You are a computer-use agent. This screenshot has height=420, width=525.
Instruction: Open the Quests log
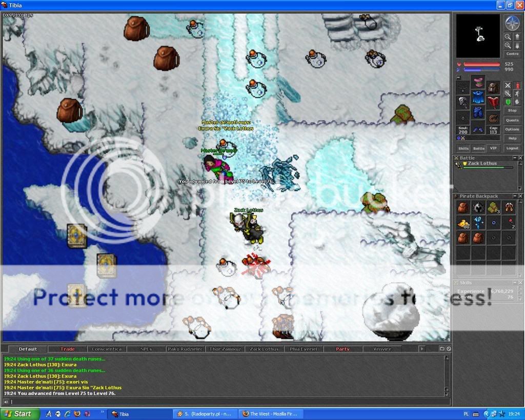[x=512, y=120]
